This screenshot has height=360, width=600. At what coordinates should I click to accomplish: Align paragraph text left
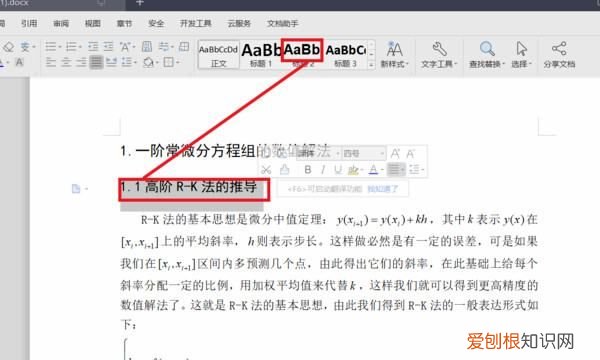point(51,62)
